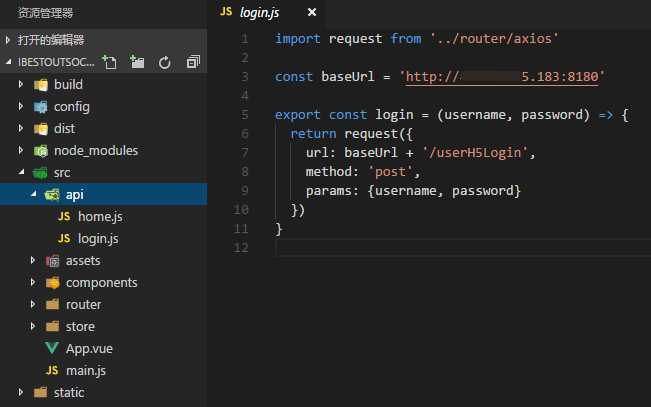Click the Vue icon beside App.vue
651x407 pixels.
(52, 348)
